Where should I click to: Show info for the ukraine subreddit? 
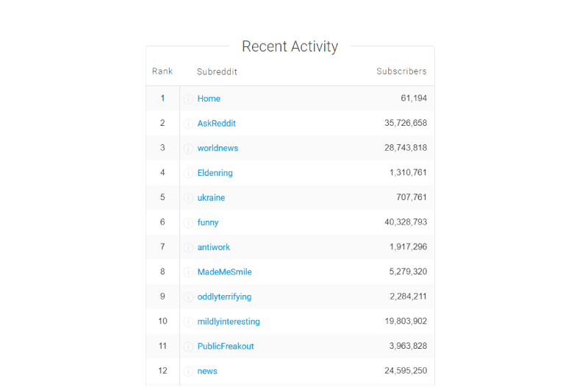[x=188, y=198]
